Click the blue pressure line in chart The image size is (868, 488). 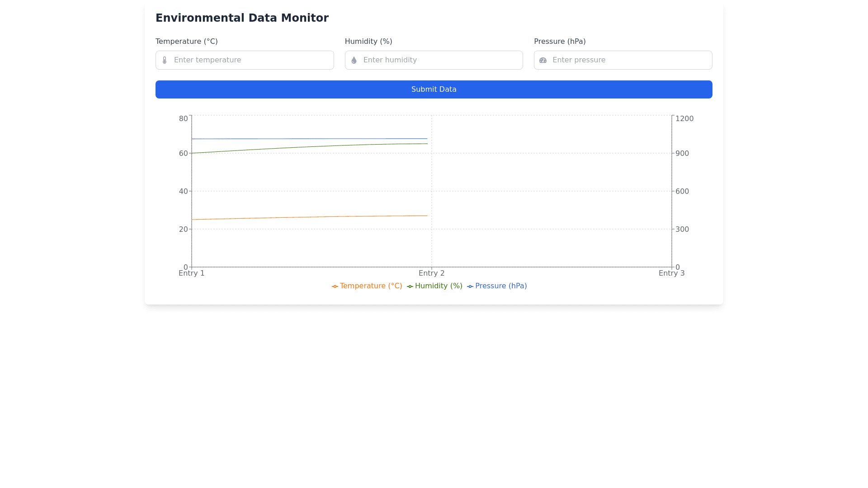pyautogui.click(x=310, y=139)
